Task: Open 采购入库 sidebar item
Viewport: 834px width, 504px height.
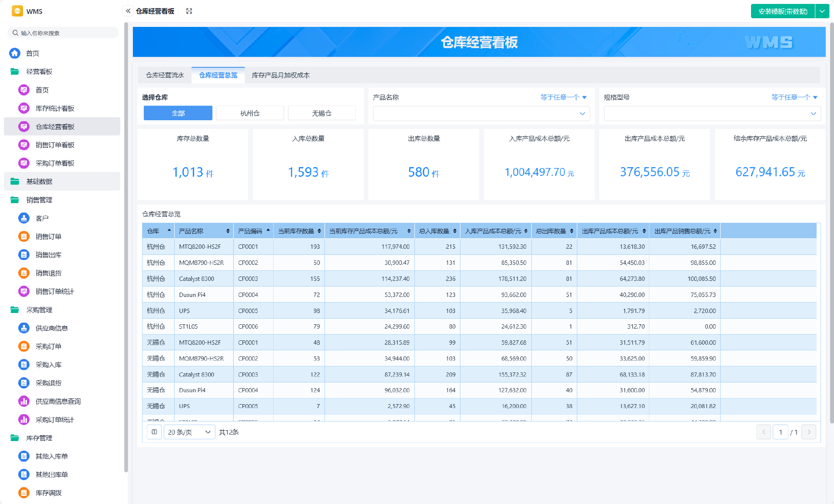Action: [x=48, y=365]
